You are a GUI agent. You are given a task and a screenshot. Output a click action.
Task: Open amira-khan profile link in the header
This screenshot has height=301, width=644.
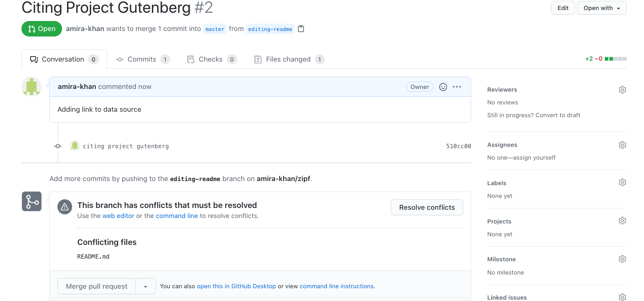[85, 29]
